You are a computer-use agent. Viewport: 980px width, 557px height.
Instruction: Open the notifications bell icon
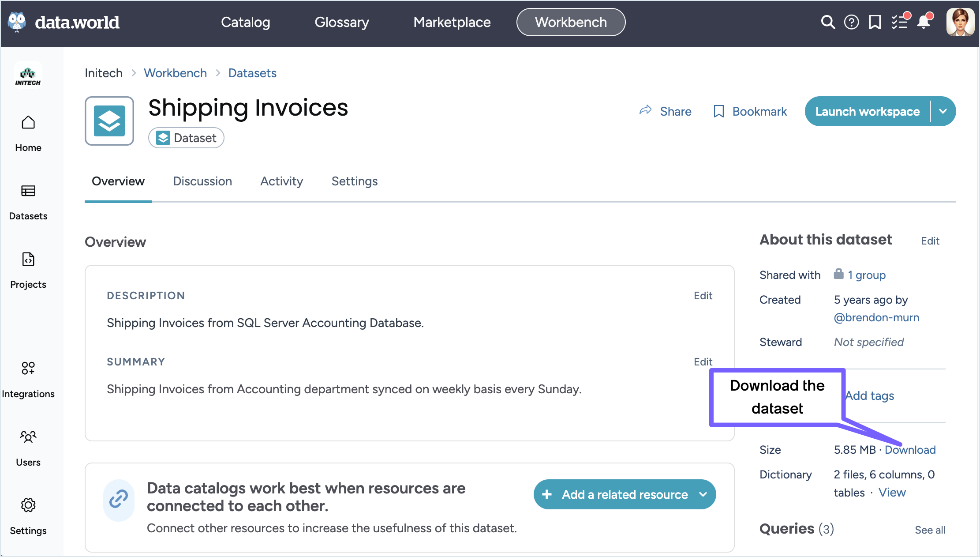(924, 21)
